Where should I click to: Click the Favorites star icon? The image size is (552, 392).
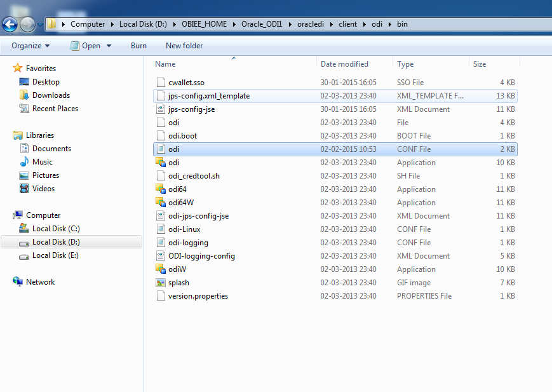[x=18, y=68]
